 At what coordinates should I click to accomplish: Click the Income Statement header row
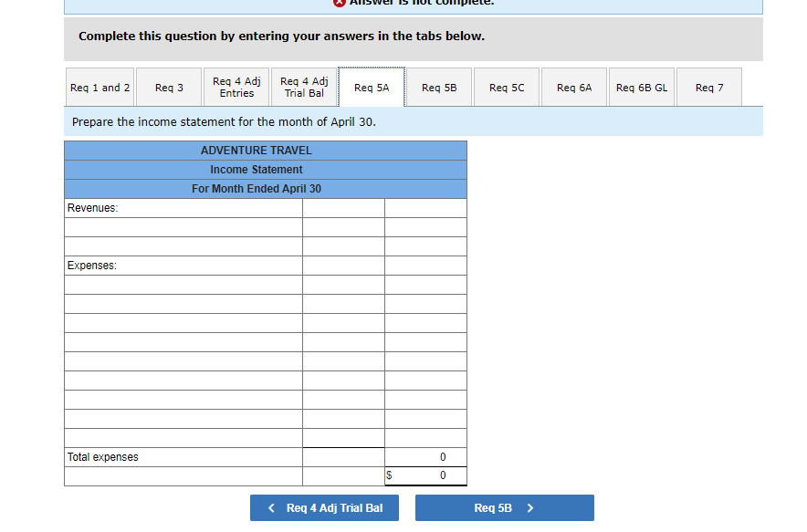click(266, 170)
